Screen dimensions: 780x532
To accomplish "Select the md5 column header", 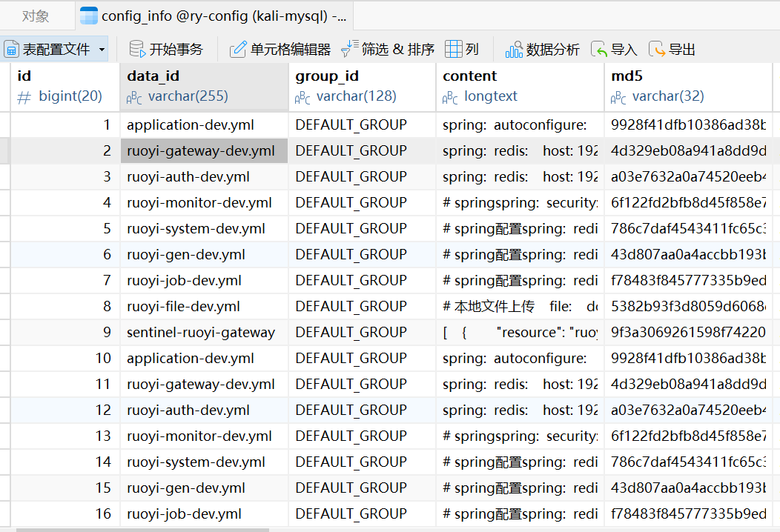I will tap(689, 86).
